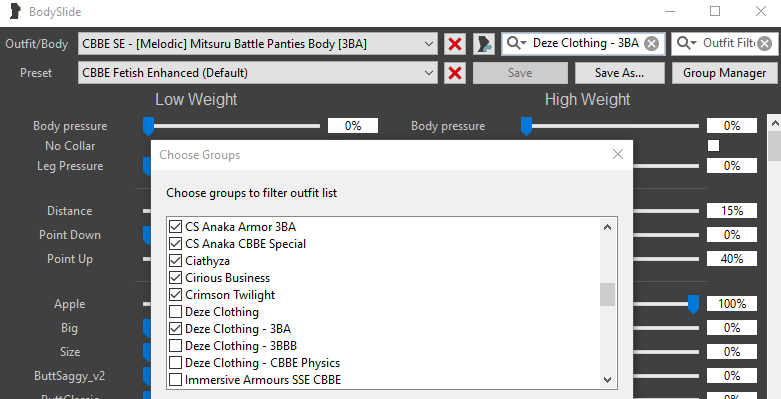
Task: Click the Size 0% value field
Action: (732, 351)
